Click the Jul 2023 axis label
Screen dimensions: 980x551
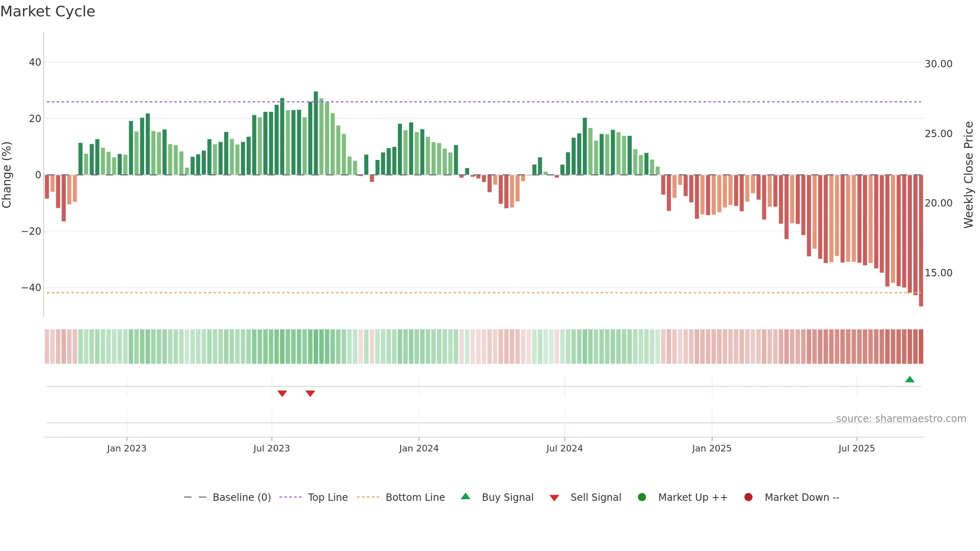[x=272, y=448]
